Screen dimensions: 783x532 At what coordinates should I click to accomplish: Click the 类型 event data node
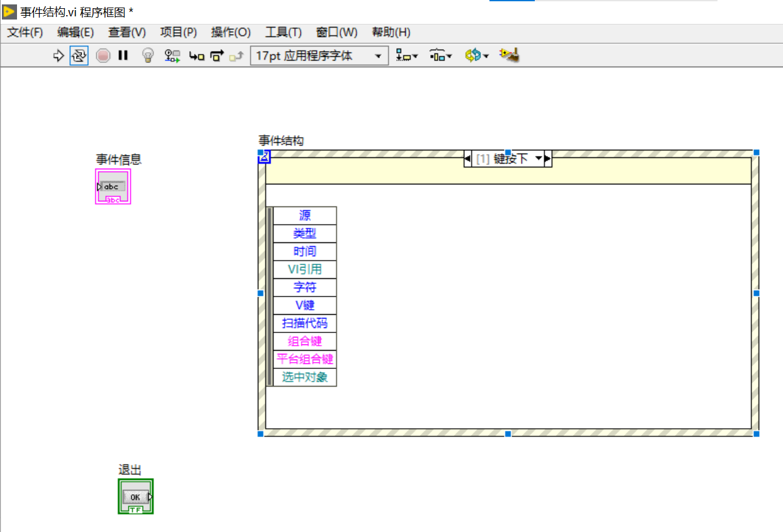tap(305, 234)
